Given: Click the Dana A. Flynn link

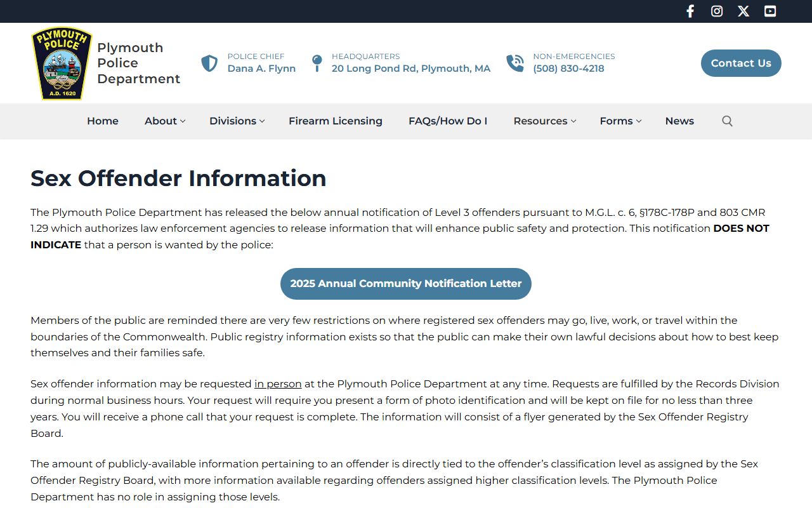Looking at the screenshot, I should 261,69.
